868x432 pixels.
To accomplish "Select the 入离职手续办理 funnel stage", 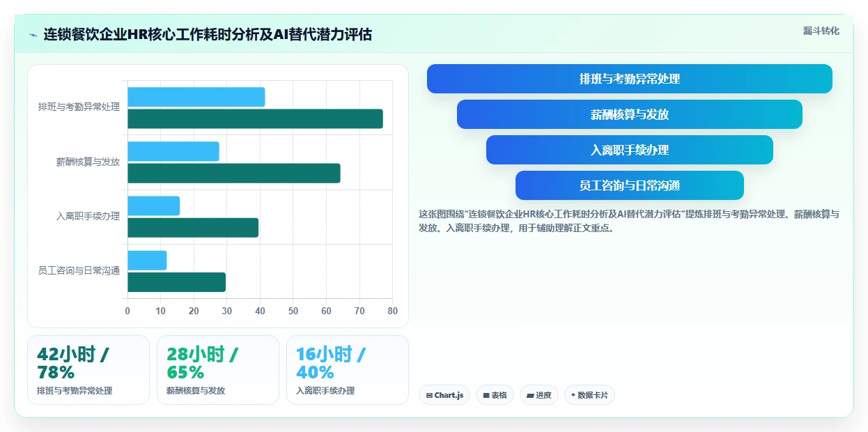I will click(630, 150).
